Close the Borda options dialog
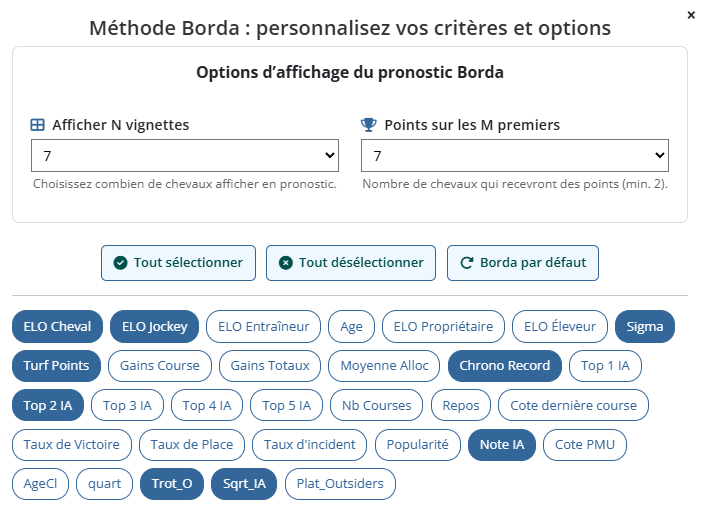The image size is (705, 514). click(691, 15)
